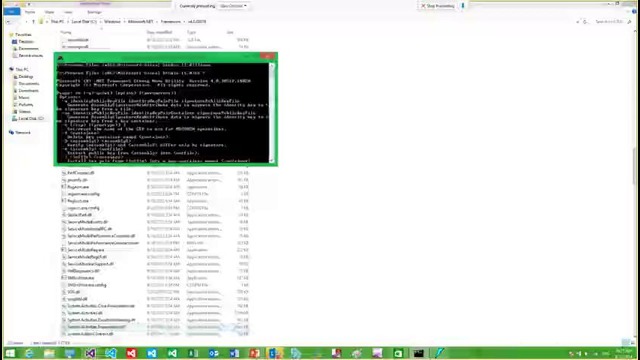
Task: Select Desktop under Favorites
Action: click(25, 42)
